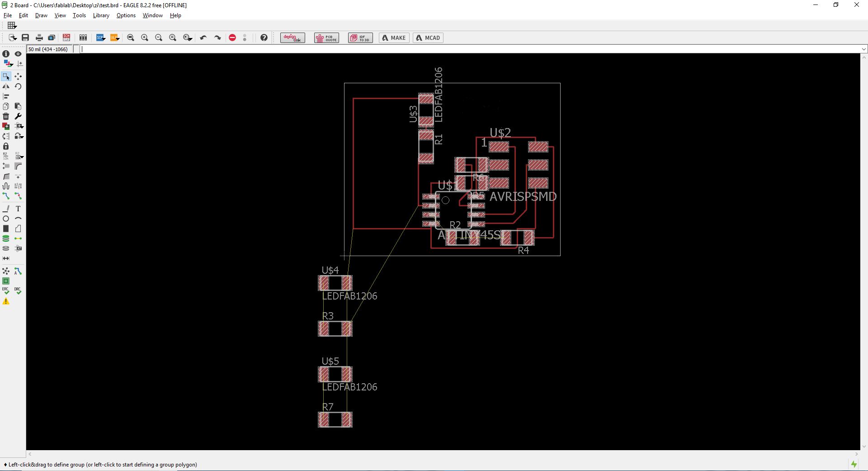Select the Rotate tool
868x471 pixels.
(18, 86)
